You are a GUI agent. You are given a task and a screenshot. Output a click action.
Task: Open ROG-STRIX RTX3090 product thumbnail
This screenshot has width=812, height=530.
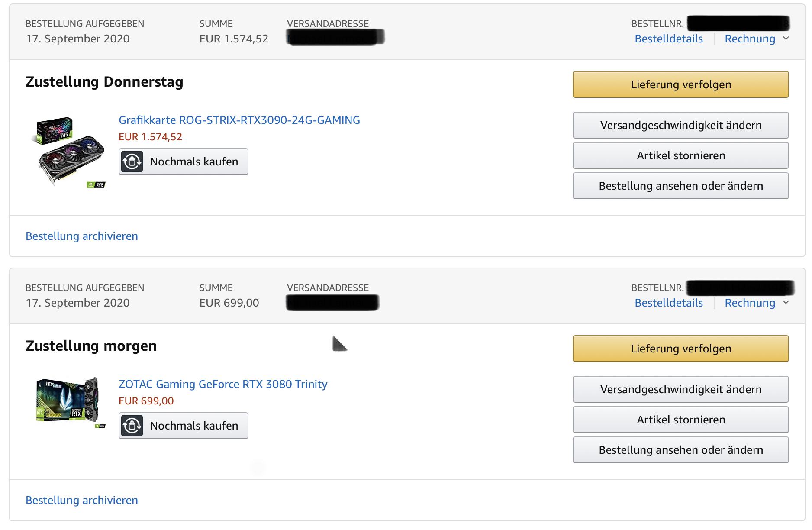point(69,152)
